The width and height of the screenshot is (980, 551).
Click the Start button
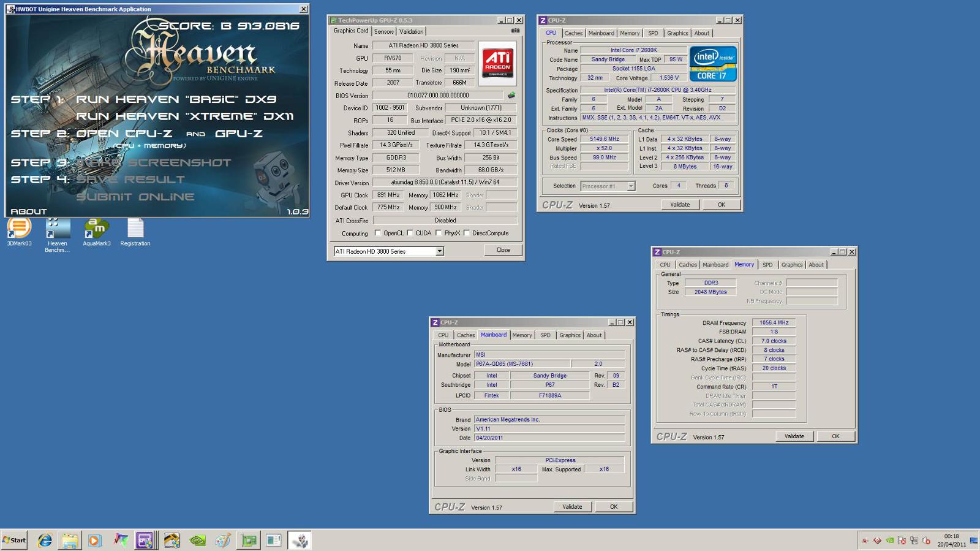point(14,541)
